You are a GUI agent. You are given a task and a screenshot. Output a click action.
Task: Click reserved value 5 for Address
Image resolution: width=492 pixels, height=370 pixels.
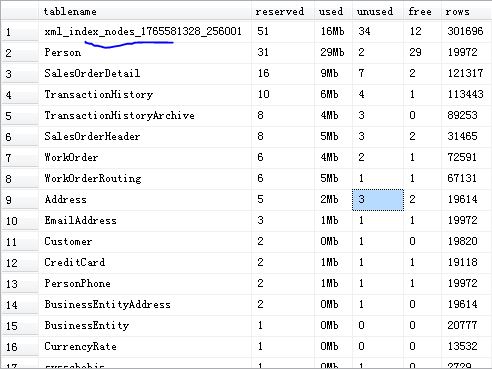(x=283, y=200)
